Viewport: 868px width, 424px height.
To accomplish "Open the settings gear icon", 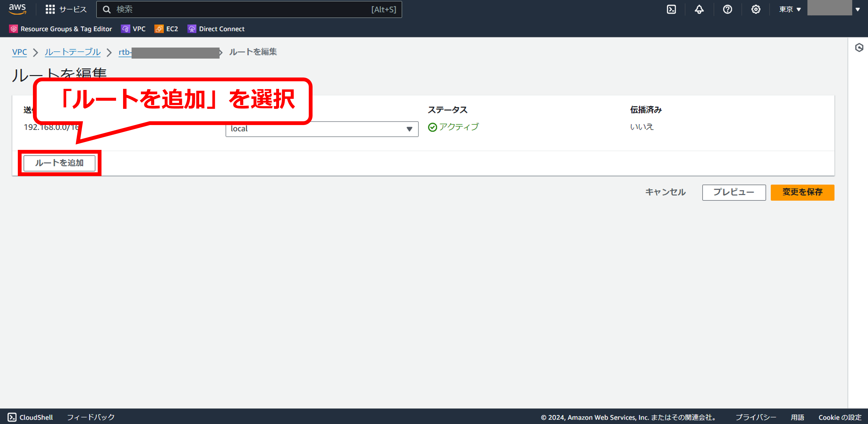I will (x=755, y=9).
